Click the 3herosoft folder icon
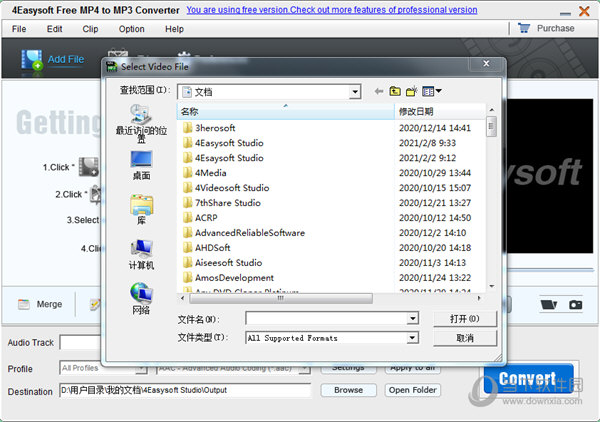This screenshot has height=422, width=600. [187, 128]
